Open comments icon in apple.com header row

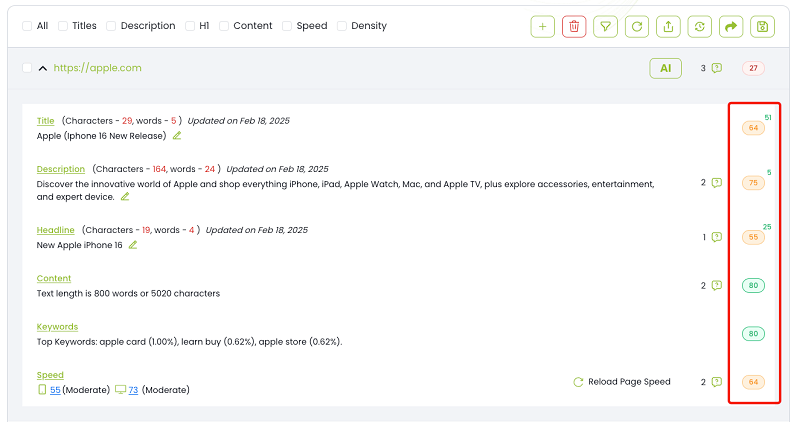717,68
